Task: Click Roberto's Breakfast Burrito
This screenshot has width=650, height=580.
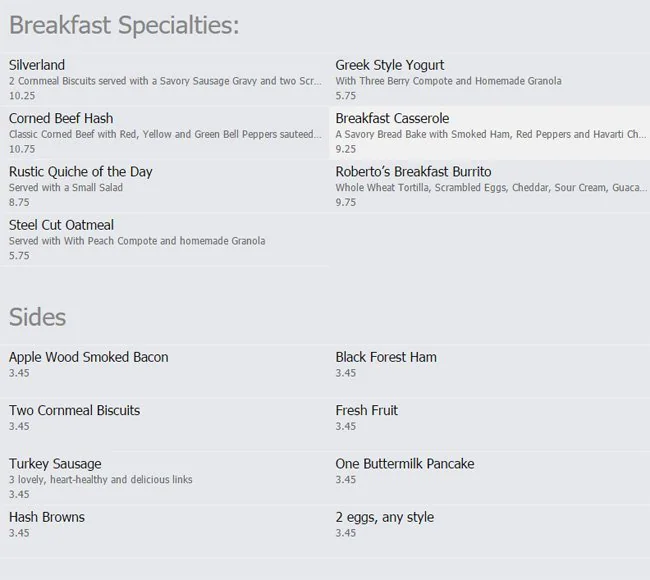Action: 413,171
